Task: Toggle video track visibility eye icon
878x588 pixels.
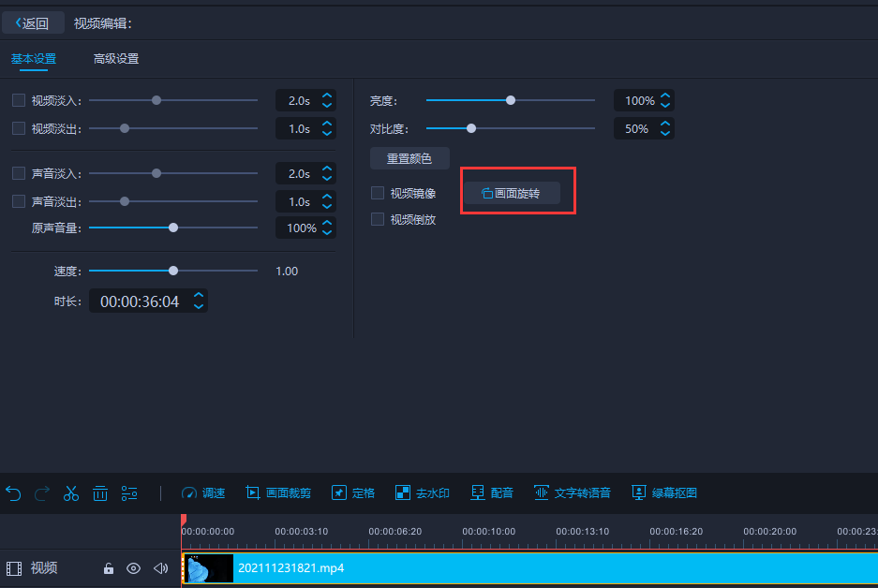Action: 134,568
